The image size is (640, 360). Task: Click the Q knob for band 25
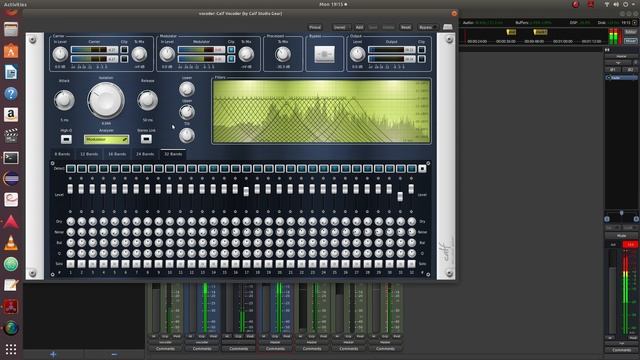(335, 253)
